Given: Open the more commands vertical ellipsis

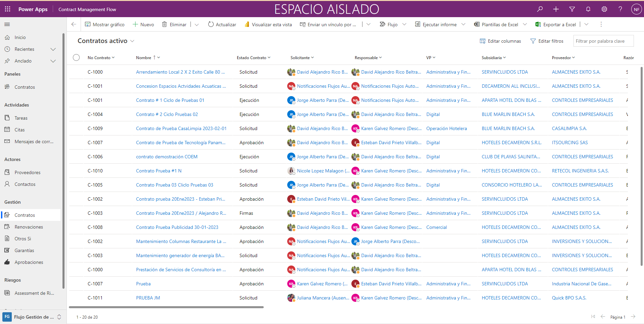Looking at the screenshot, I should [601, 25].
